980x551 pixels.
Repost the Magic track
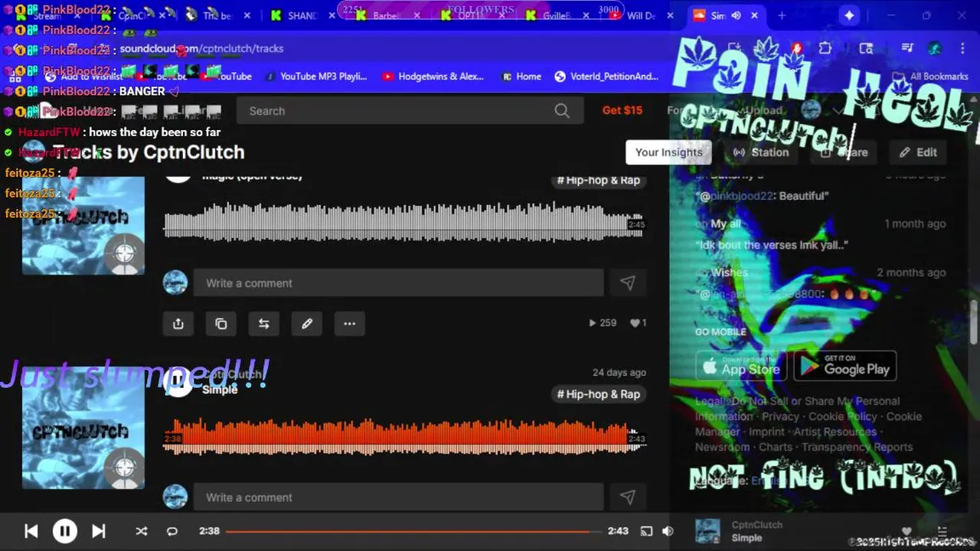point(264,324)
